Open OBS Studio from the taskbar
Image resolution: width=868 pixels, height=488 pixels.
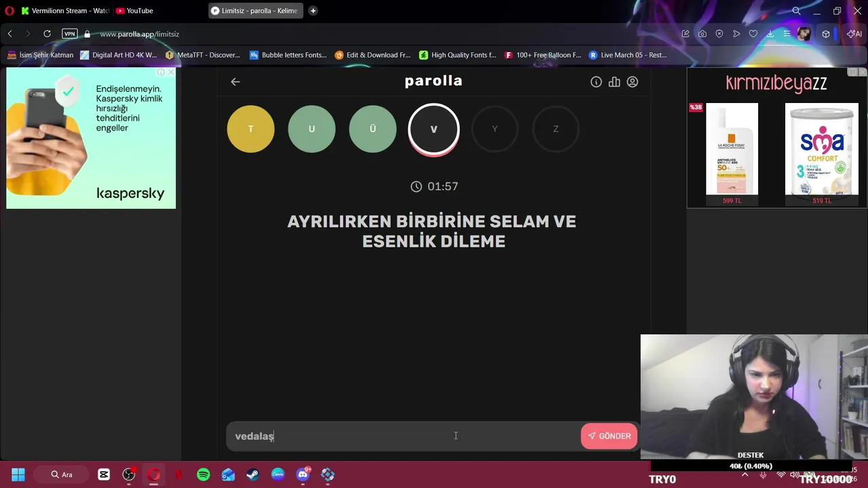[x=129, y=474]
